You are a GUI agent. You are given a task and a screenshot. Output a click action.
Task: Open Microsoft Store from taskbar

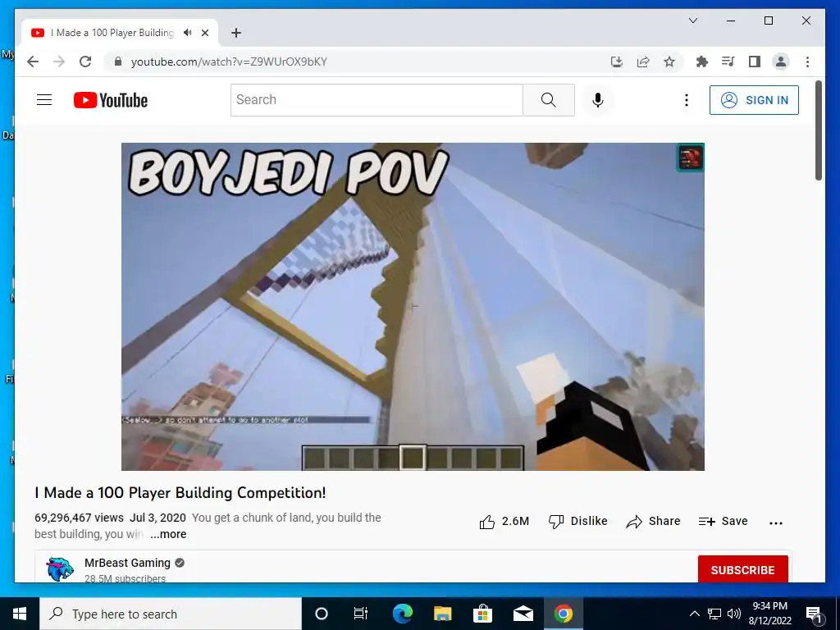tap(482, 614)
